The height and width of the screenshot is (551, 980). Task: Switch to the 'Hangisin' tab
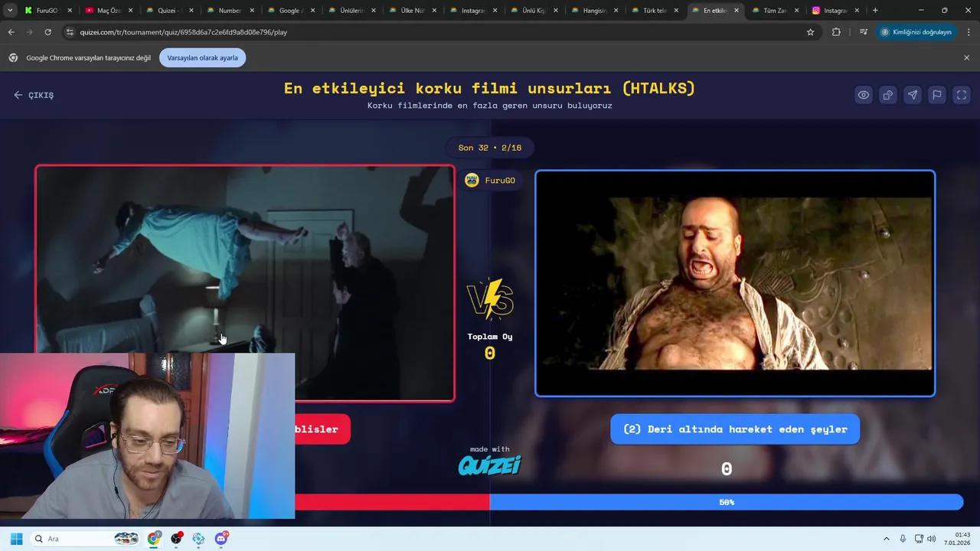tap(595, 11)
